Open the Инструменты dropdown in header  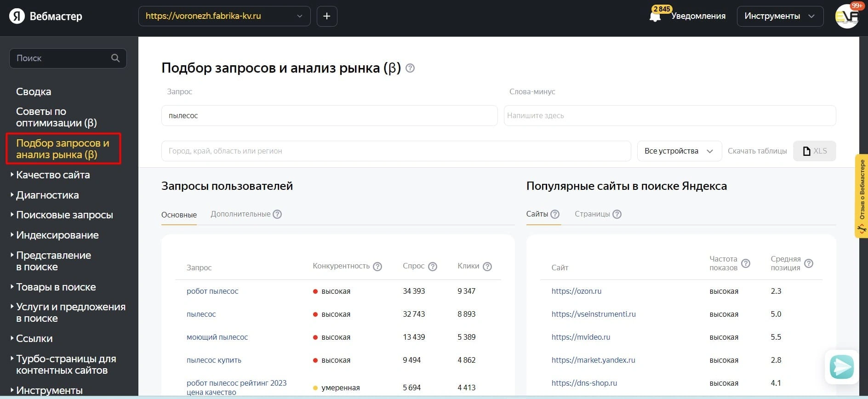point(780,16)
